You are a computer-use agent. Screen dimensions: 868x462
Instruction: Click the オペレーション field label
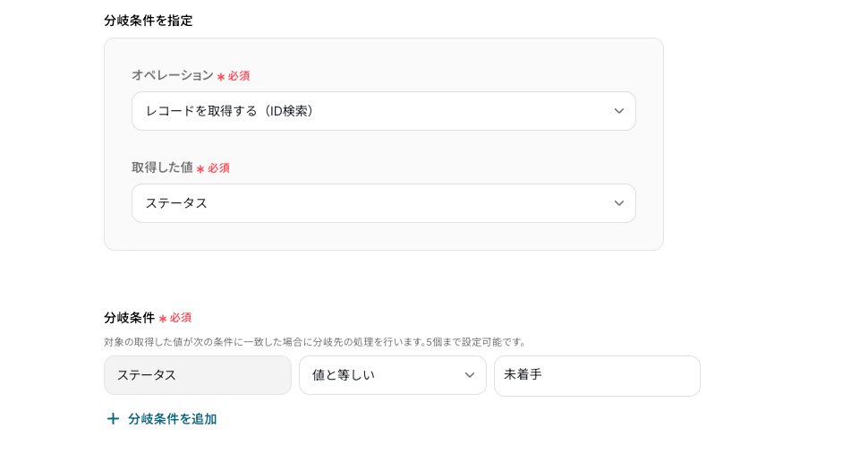tap(172, 75)
